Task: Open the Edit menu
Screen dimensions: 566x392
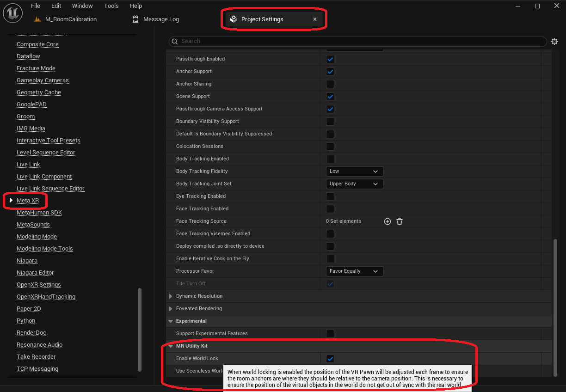Action: point(56,6)
